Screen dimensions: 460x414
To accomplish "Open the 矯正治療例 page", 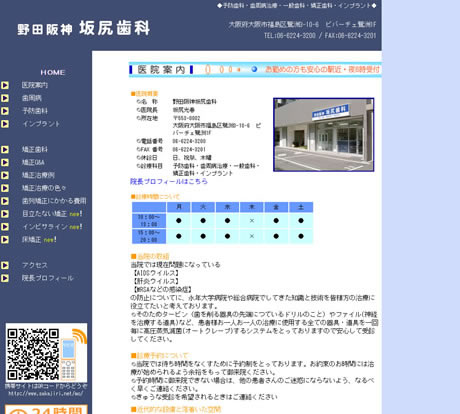I will pyautogui.click(x=38, y=175).
